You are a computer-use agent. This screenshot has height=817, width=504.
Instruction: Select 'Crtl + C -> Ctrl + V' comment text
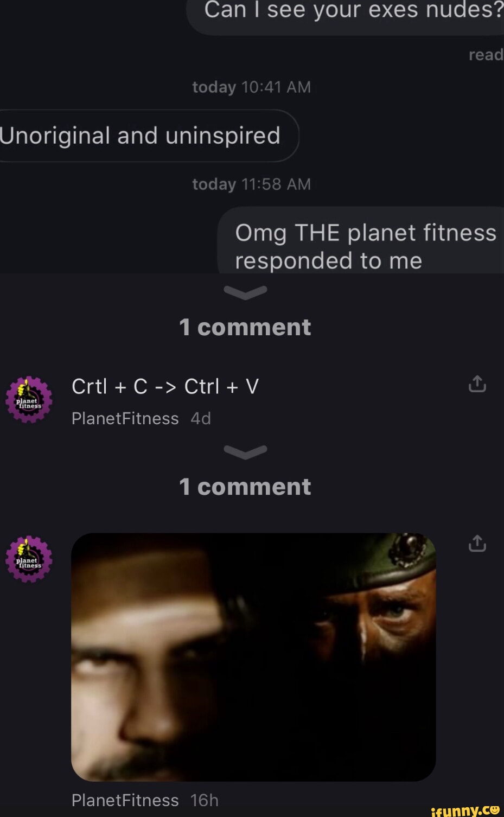[165, 386]
